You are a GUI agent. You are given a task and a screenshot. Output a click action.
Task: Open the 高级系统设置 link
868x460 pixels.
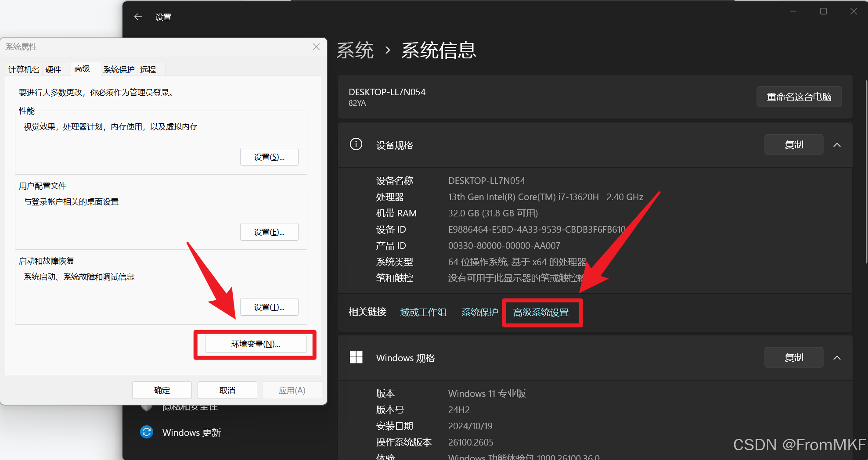[541, 312]
